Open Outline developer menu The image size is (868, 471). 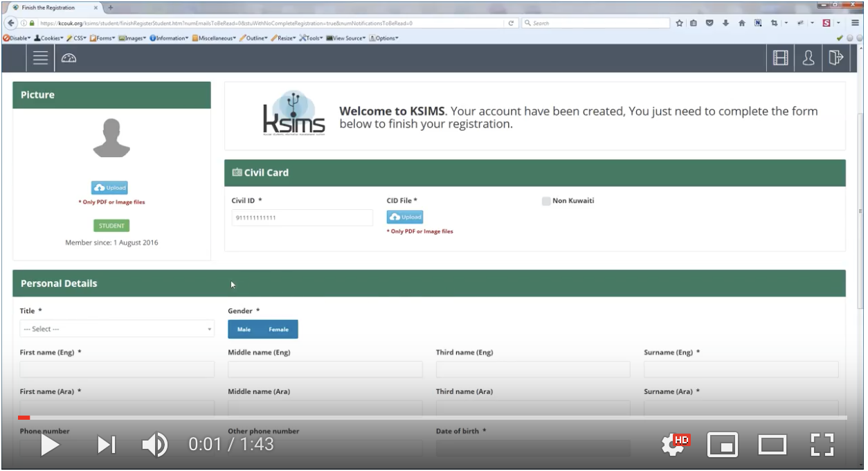point(254,38)
